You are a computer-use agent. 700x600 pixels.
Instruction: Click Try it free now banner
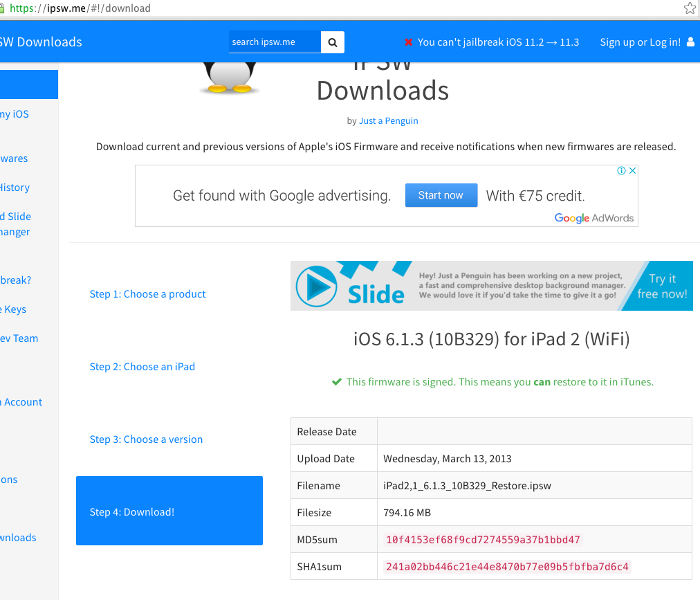[662, 286]
